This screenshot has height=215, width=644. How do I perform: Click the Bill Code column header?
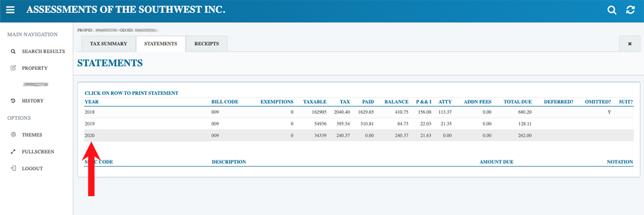coord(225,102)
